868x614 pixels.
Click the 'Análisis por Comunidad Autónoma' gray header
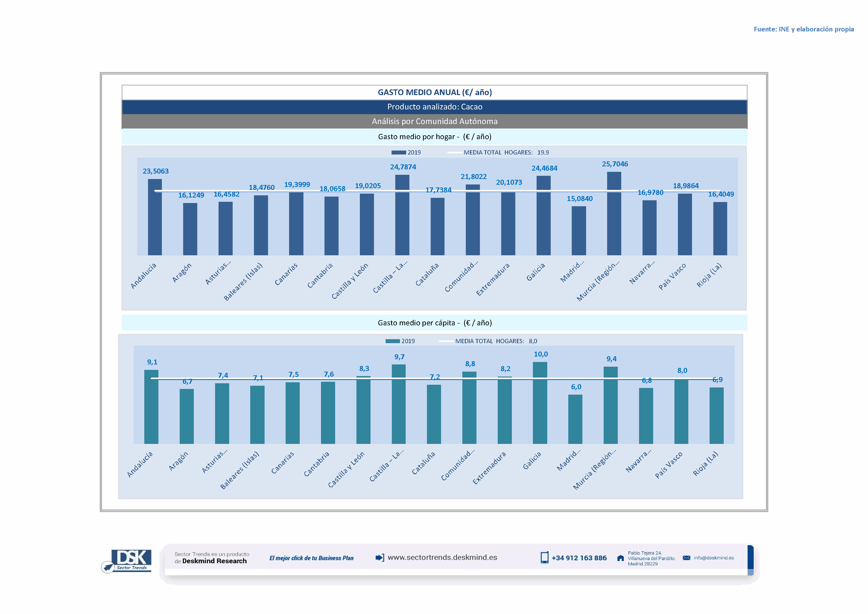[x=434, y=121]
